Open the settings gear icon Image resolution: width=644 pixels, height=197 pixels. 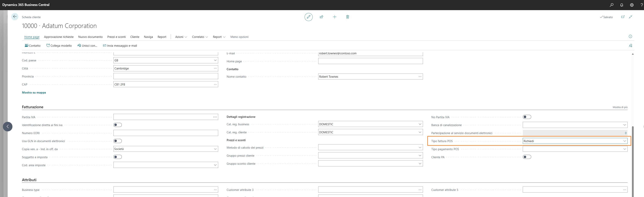click(x=632, y=5)
